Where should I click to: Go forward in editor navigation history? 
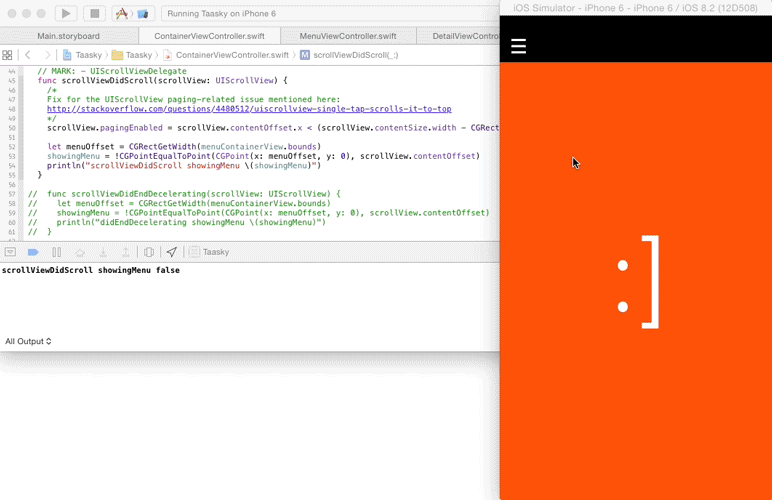point(46,55)
